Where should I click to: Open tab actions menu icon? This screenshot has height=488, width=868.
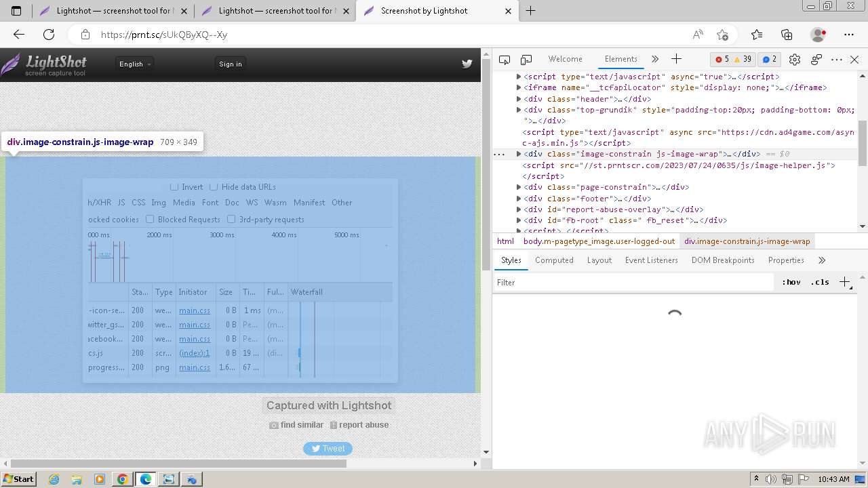tap(16, 11)
